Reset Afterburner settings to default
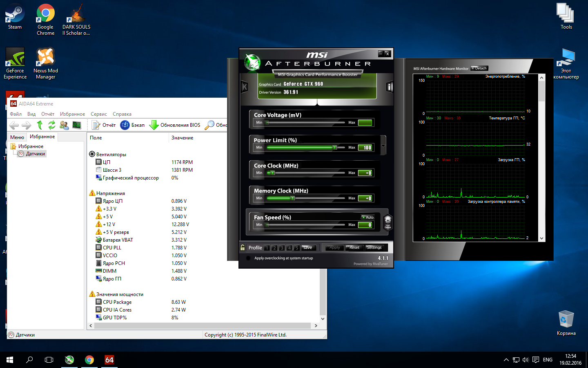588x368 pixels. [354, 247]
